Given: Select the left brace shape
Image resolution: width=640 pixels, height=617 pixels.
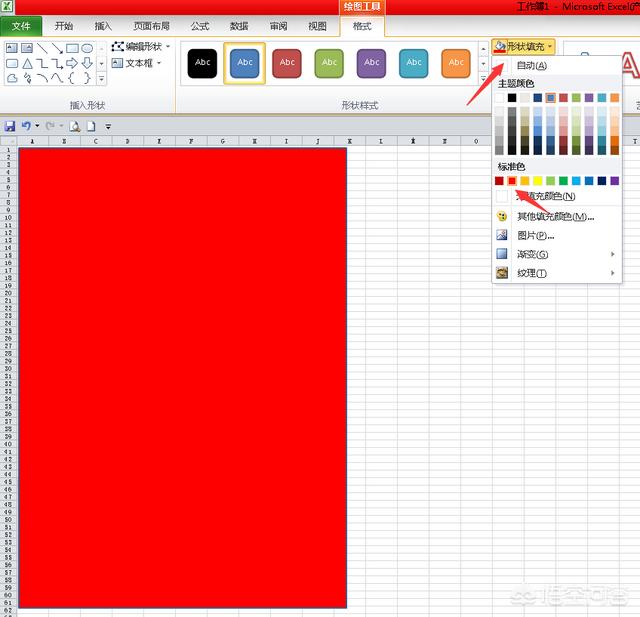Looking at the screenshot, I should [x=72, y=78].
